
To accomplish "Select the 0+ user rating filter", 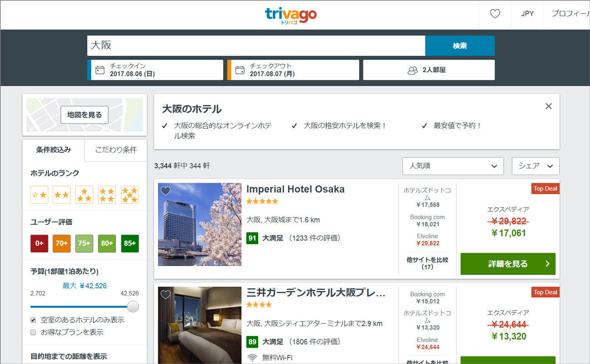I will click(x=39, y=243).
